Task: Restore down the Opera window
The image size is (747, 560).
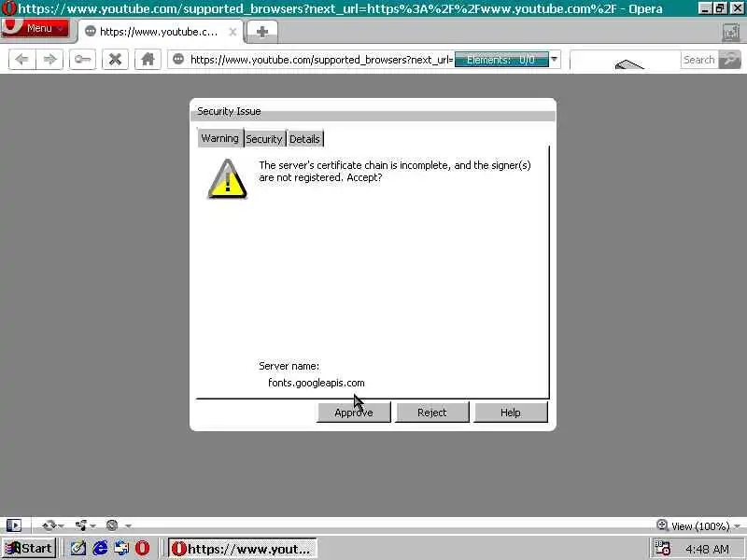Action: click(x=720, y=8)
